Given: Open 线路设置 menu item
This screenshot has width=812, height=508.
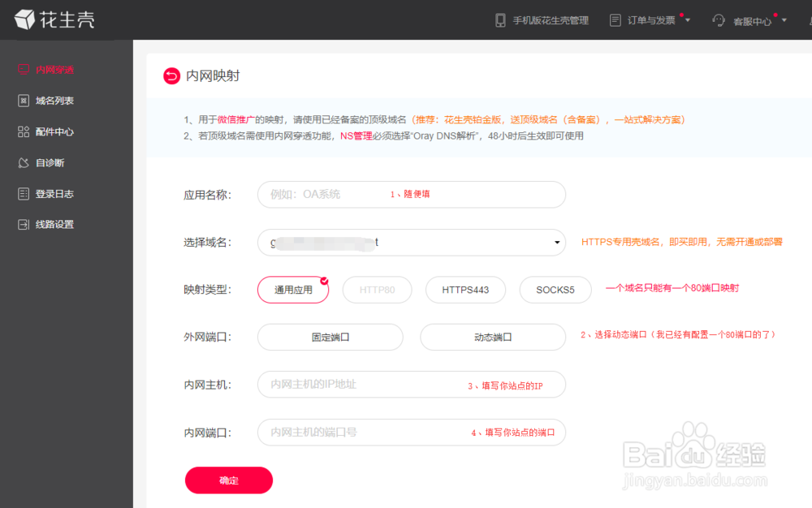Looking at the screenshot, I should (x=55, y=225).
